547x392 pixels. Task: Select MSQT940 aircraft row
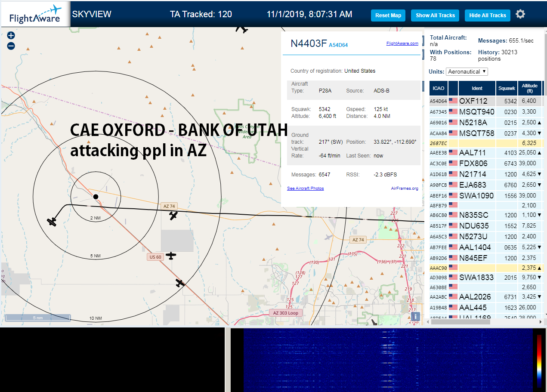(486, 112)
